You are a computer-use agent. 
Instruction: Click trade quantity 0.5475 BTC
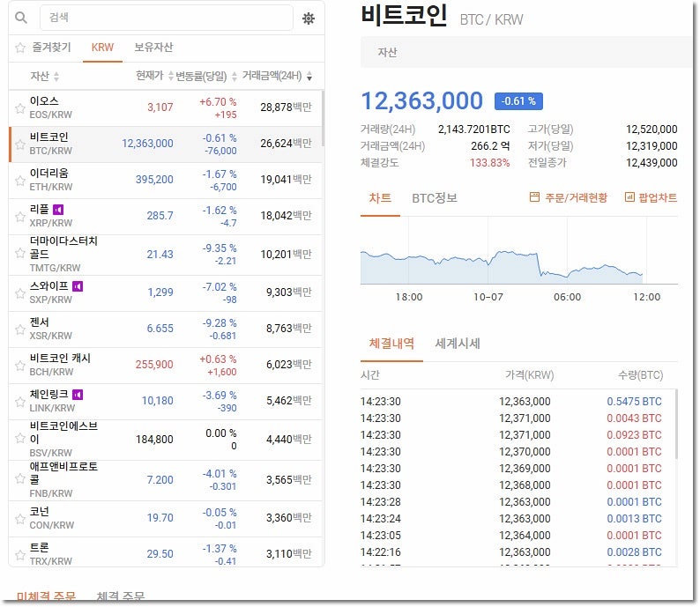pyautogui.click(x=634, y=402)
